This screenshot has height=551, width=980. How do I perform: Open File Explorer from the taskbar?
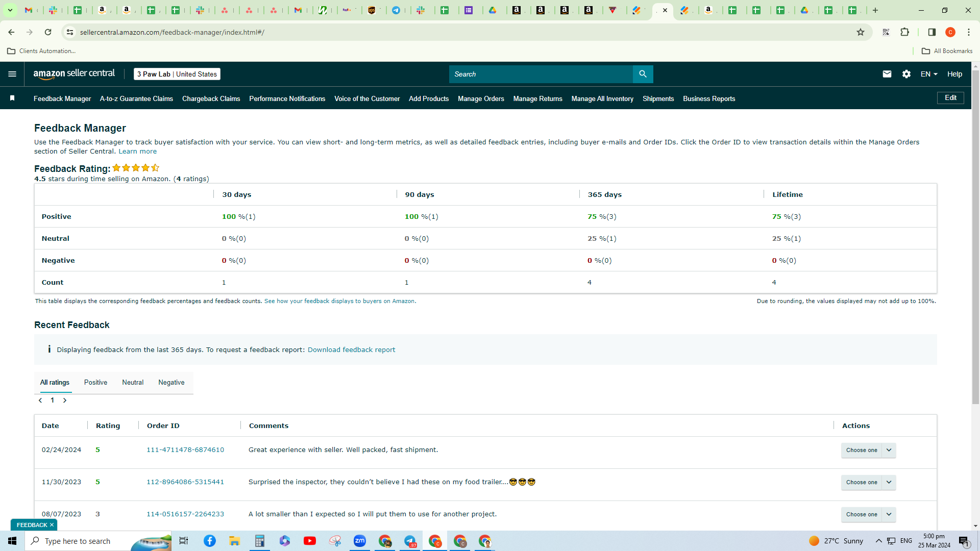pos(234,541)
